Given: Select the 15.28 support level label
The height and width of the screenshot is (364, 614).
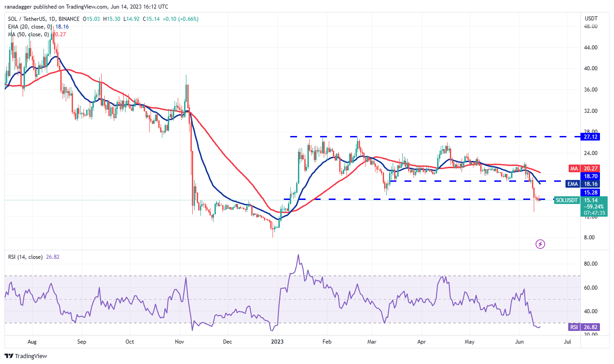Looking at the screenshot, I should (x=593, y=193).
